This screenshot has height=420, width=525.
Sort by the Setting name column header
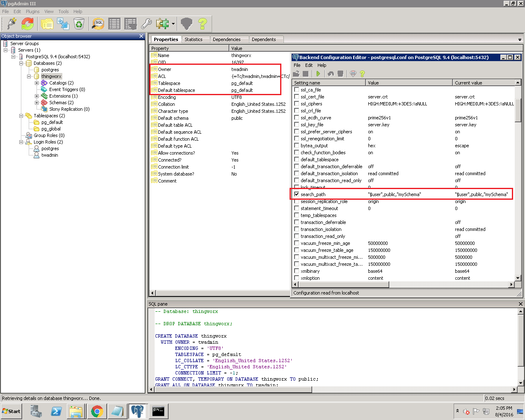(329, 83)
